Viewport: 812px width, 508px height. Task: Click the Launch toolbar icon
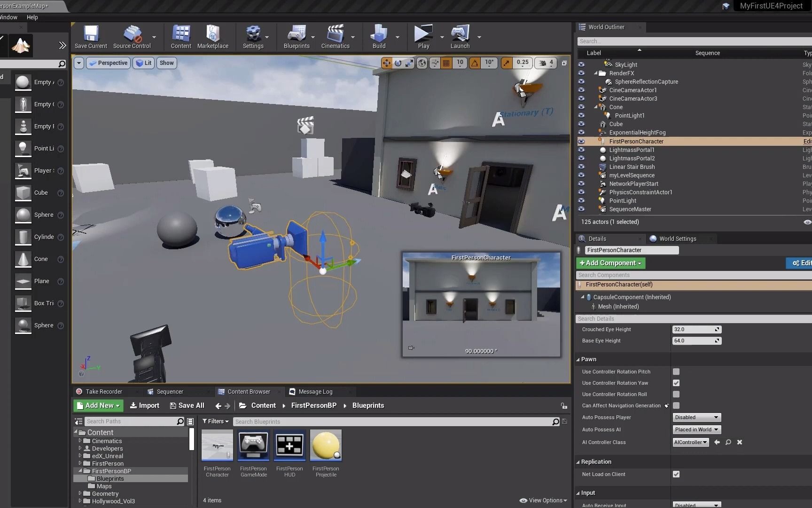pyautogui.click(x=460, y=37)
